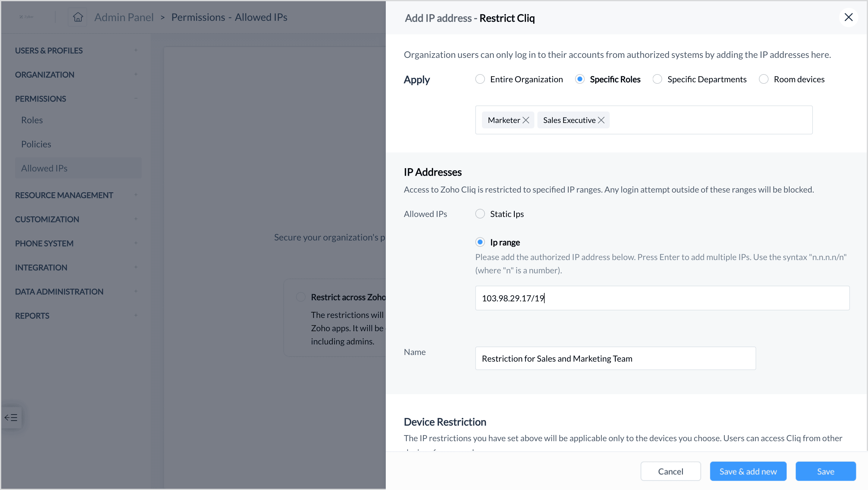Remove the Sales Executive role tag
This screenshot has width=868, height=490.
pyautogui.click(x=601, y=120)
